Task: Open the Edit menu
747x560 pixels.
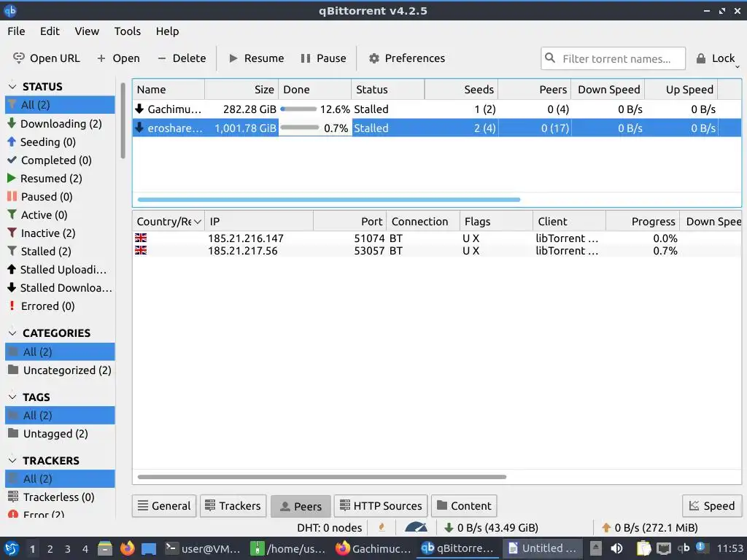Action: coord(50,31)
